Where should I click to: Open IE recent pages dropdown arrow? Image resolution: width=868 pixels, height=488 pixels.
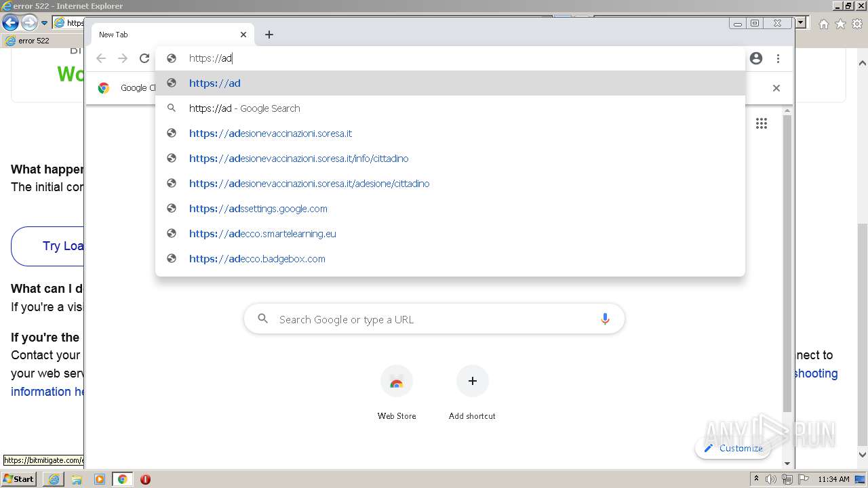[44, 23]
